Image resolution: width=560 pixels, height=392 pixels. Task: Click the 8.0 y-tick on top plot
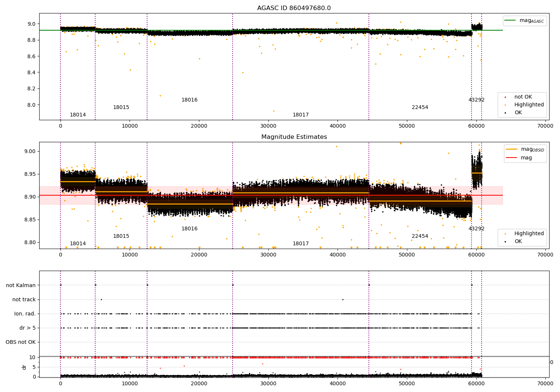(x=31, y=105)
